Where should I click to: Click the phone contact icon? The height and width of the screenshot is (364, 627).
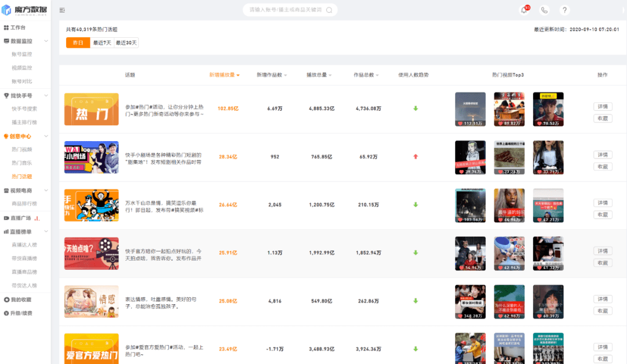(544, 10)
